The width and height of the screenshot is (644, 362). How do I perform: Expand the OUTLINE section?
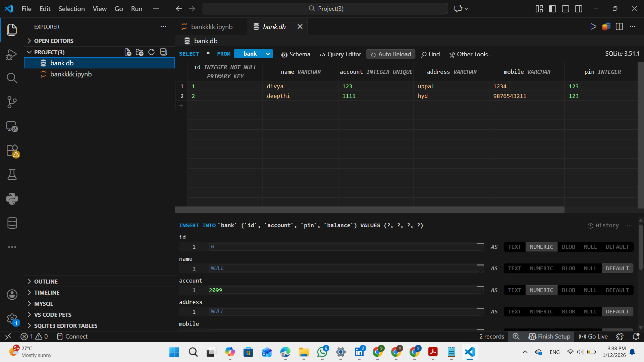pyautogui.click(x=46, y=281)
